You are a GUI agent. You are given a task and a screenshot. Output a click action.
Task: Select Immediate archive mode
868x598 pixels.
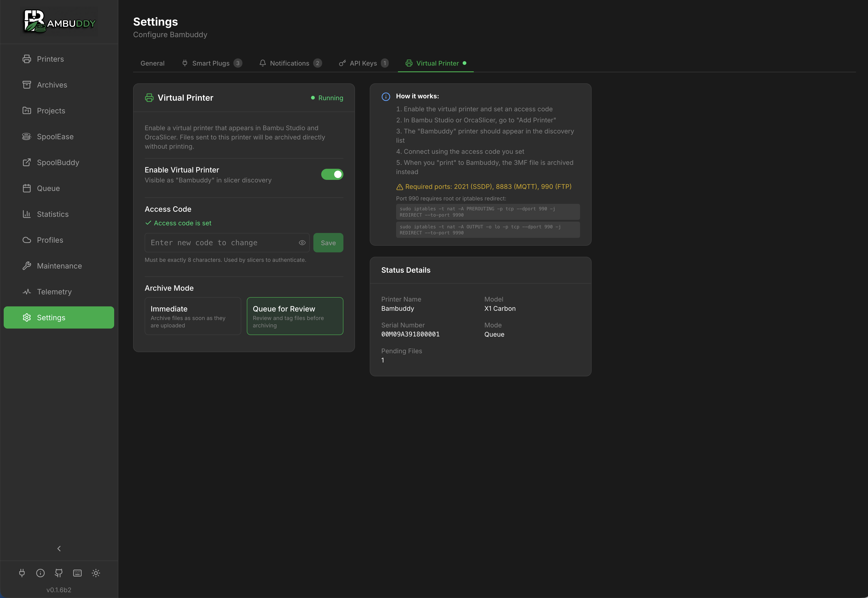pyautogui.click(x=193, y=316)
